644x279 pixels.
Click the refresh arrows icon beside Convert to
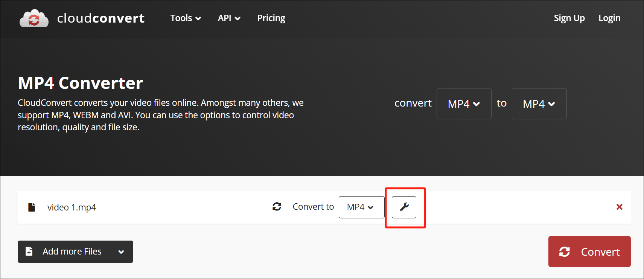(277, 206)
